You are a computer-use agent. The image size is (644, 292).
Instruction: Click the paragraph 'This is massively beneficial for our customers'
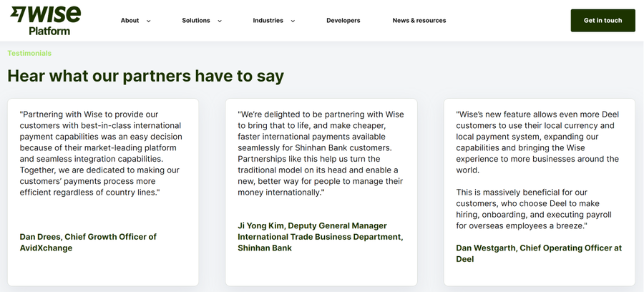pyautogui.click(x=534, y=209)
